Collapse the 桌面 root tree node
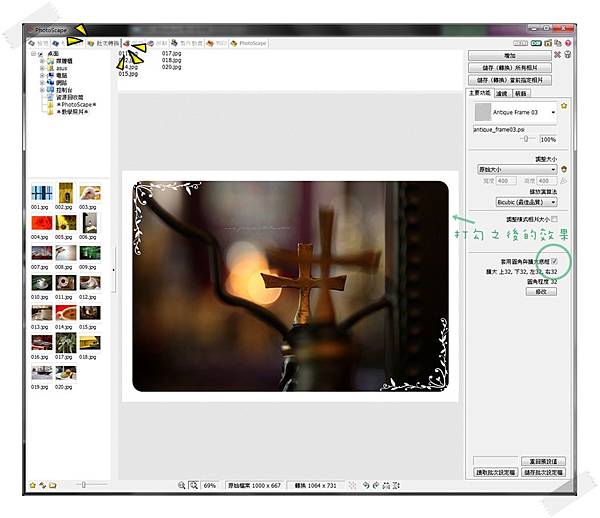This screenshot has width=600, height=518. (x=34, y=54)
